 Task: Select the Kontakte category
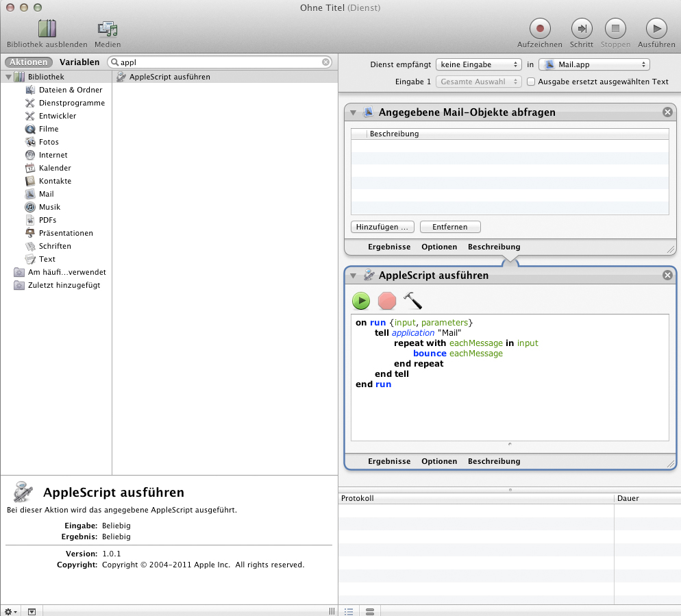(x=55, y=181)
